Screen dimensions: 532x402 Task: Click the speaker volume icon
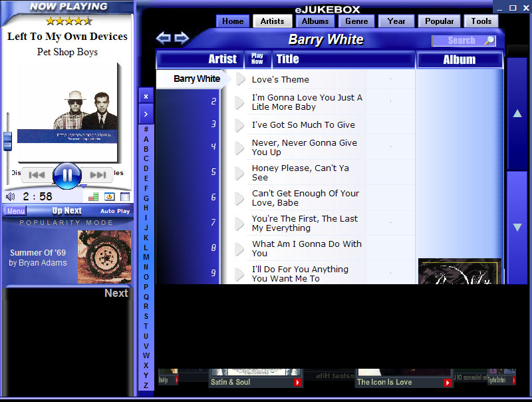[10, 196]
